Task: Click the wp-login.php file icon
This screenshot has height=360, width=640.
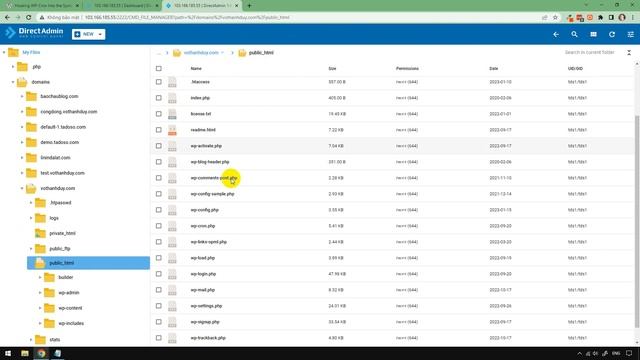Action: click(172, 274)
